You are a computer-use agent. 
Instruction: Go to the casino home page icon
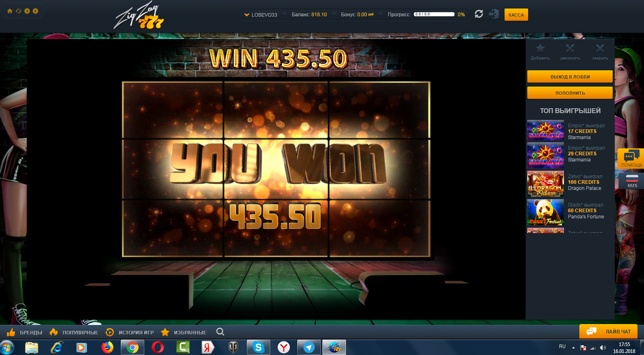(x=10, y=11)
